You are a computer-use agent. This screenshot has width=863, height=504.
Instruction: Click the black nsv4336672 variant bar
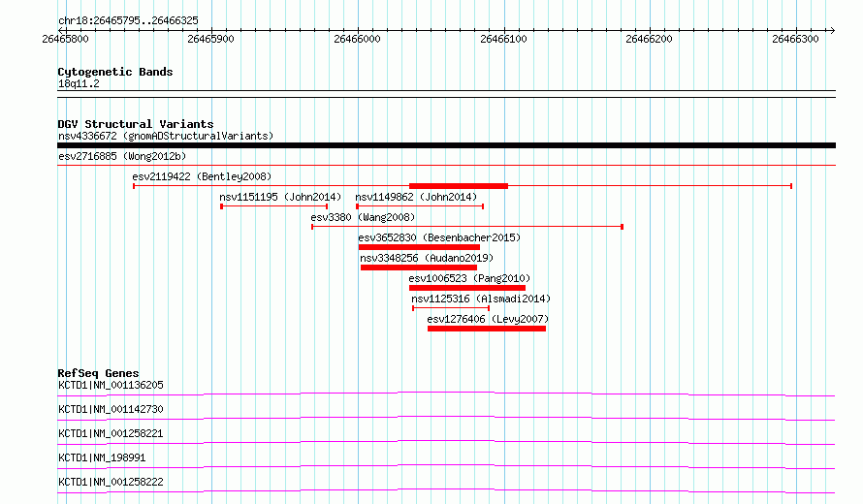click(446, 145)
